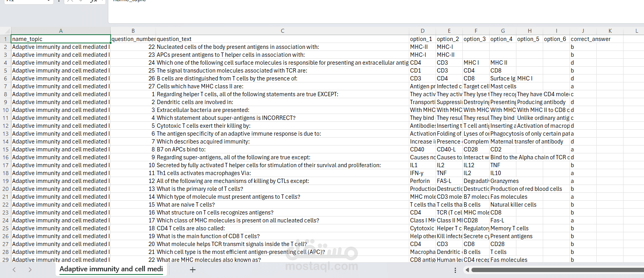Screen dimensions: 644x278
Task: Select row 29 header
Action: 6,259
